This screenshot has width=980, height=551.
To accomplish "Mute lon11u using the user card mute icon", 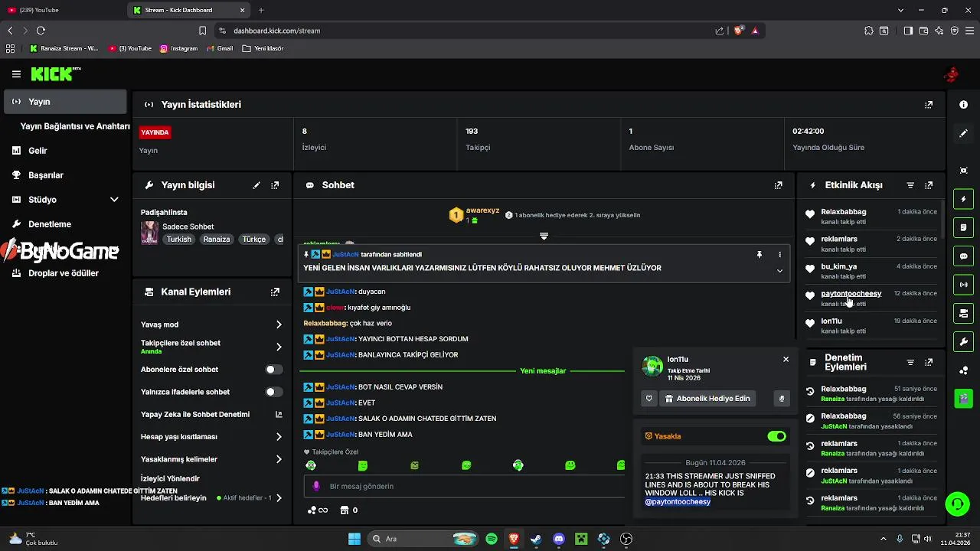I will [x=781, y=399].
